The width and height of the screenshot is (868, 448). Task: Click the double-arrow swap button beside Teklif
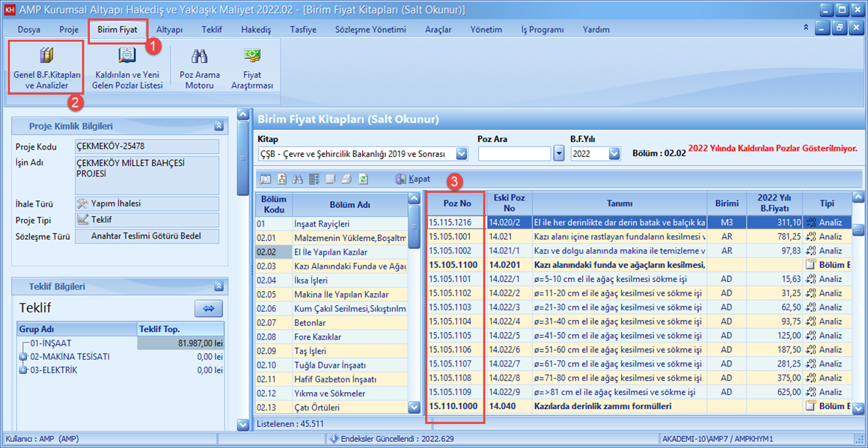point(208,308)
